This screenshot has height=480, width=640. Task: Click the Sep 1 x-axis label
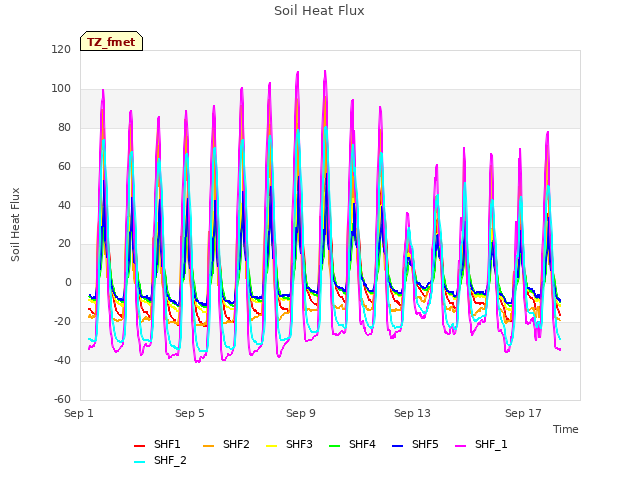[x=79, y=413]
